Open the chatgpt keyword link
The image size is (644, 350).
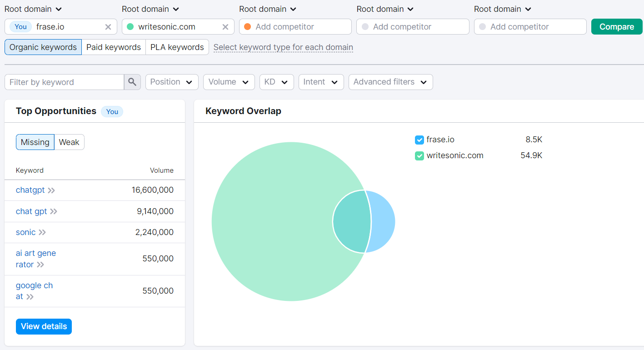pos(30,190)
